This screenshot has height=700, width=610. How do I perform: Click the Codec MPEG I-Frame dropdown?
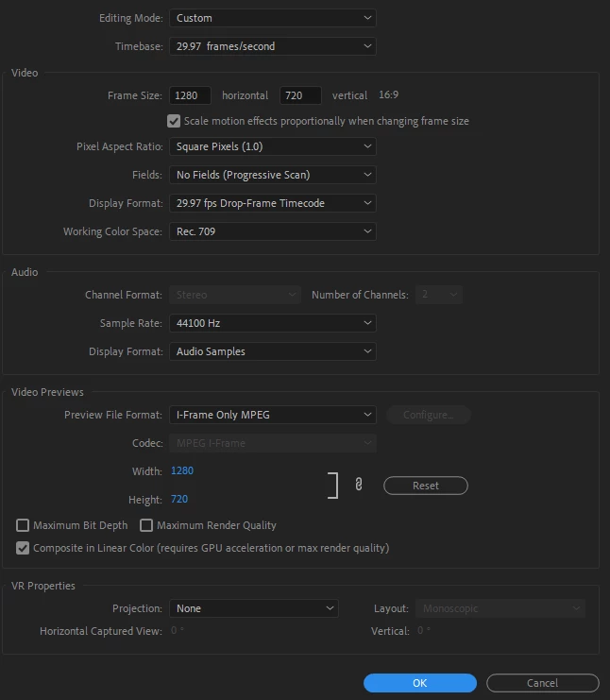pos(273,443)
